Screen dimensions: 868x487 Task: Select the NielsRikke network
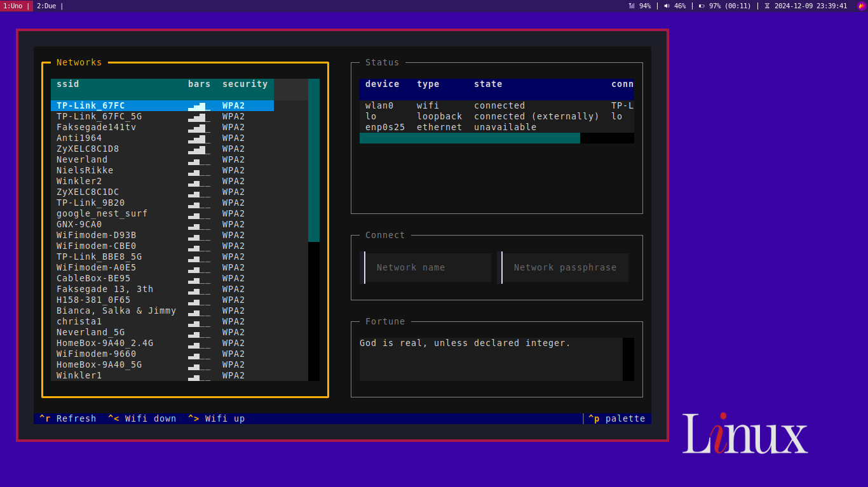[x=163, y=170]
